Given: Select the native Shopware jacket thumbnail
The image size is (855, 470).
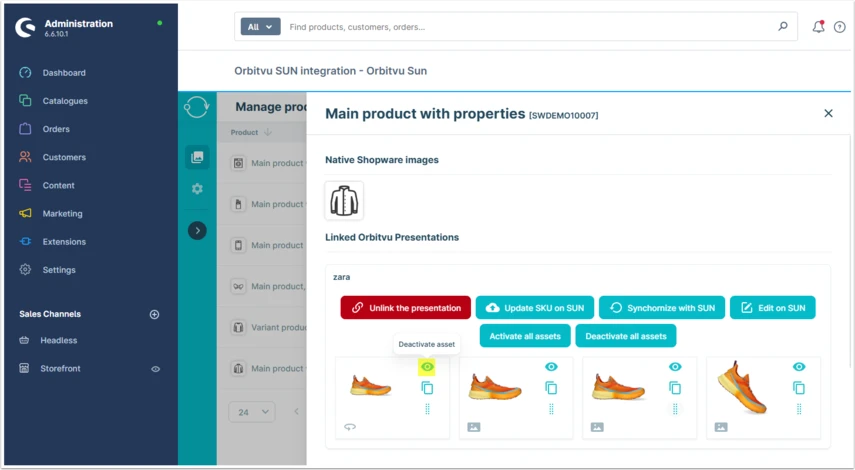Looking at the screenshot, I should (344, 201).
